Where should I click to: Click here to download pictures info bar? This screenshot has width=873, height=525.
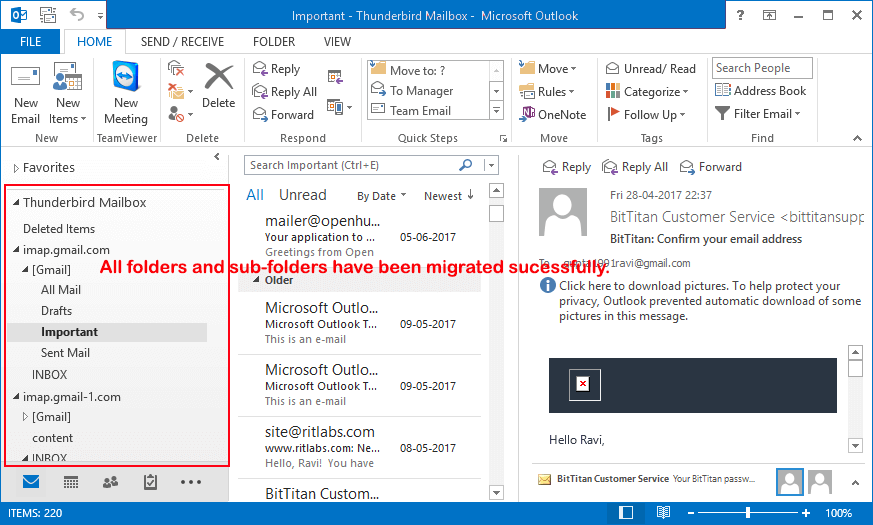click(x=700, y=301)
